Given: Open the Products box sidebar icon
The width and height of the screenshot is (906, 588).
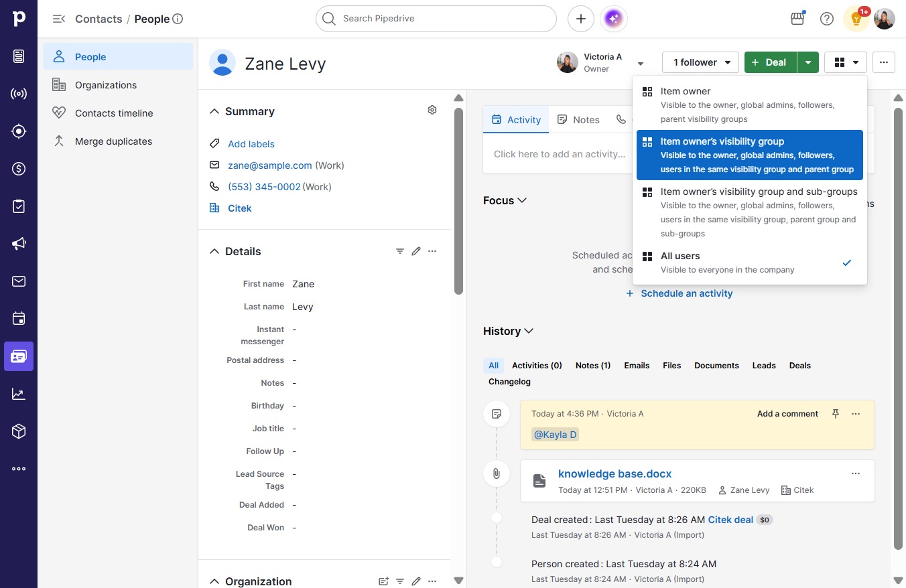Looking at the screenshot, I should [19, 431].
